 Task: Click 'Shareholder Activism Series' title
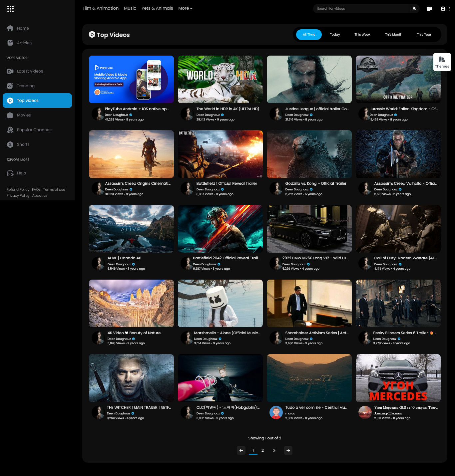pyautogui.click(x=317, y=333)
